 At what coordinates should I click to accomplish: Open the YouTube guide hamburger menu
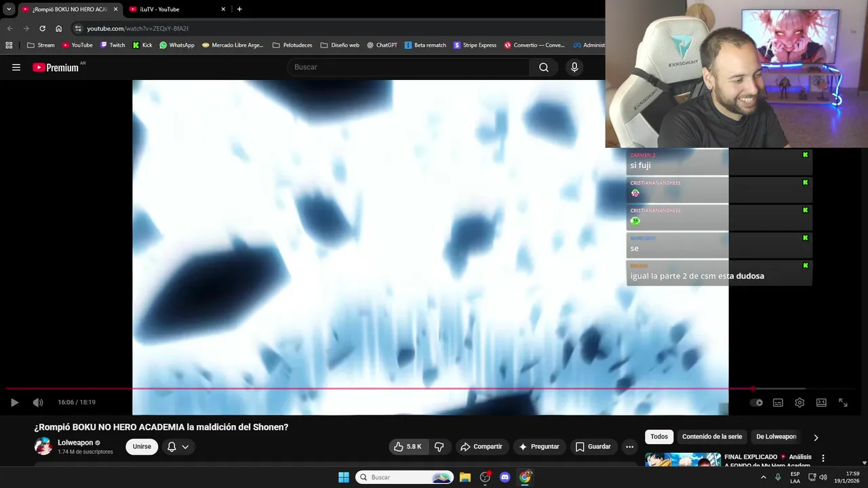pyautogui.click(x=16, y=67)
